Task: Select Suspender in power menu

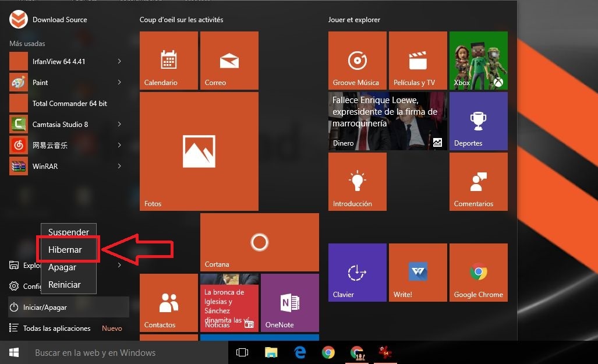Action: coord(69,232)
